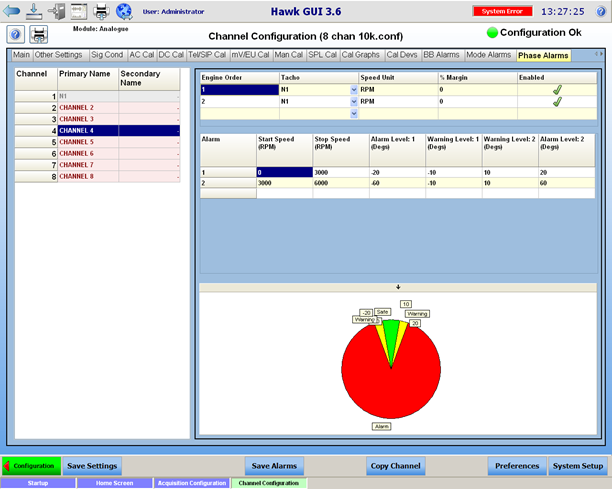The width and height of the screenshot is (612, 489).
Task: Click the module help question icon
Action: pos(16,35)
